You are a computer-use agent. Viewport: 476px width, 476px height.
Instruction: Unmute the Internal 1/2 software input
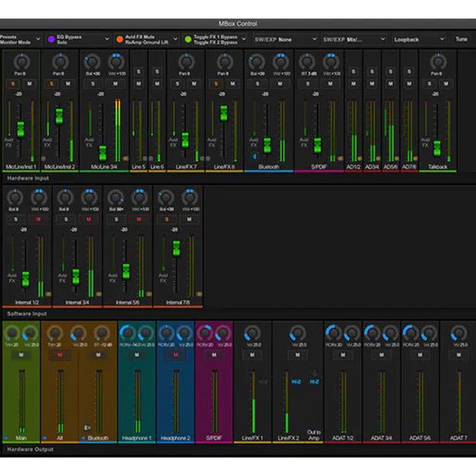click(x=39, y=219)
